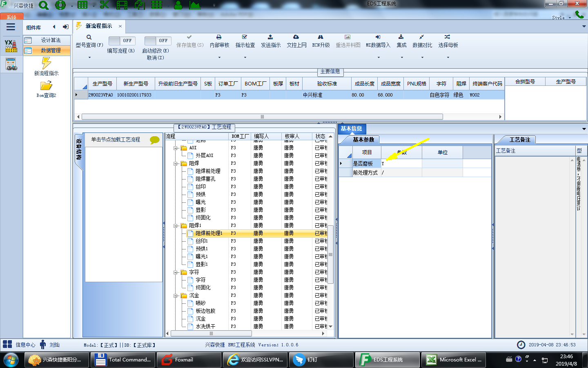Toggle the 编写流程(R) OFF switch
This screenshot has height=368, width=588.
pos(121,40)
